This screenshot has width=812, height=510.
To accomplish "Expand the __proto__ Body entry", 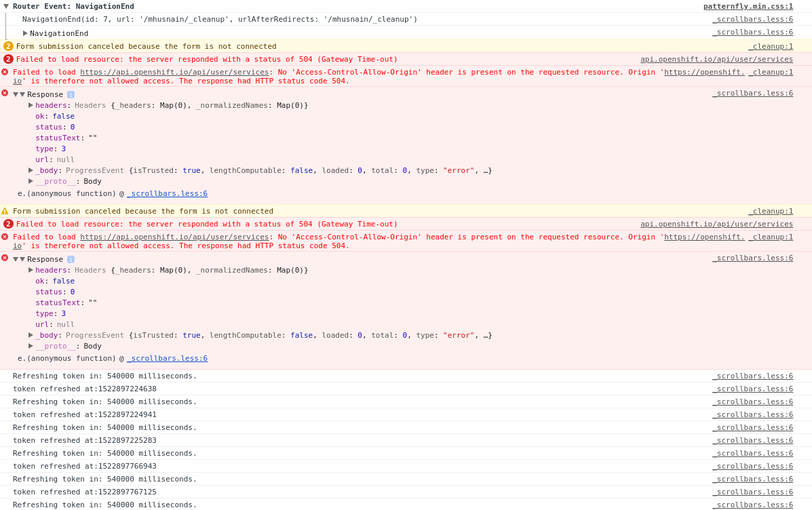I will tap(30, 181).
